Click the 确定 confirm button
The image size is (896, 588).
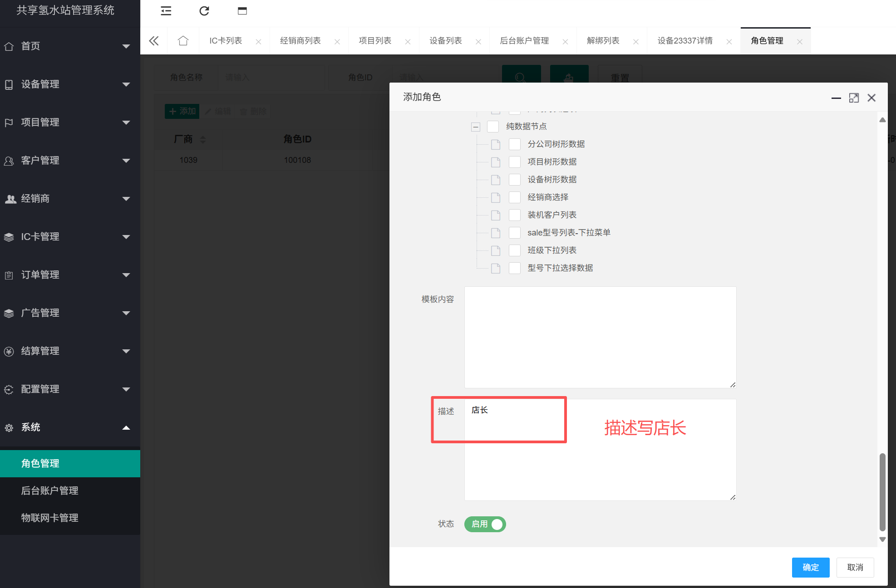pos(811,568)
